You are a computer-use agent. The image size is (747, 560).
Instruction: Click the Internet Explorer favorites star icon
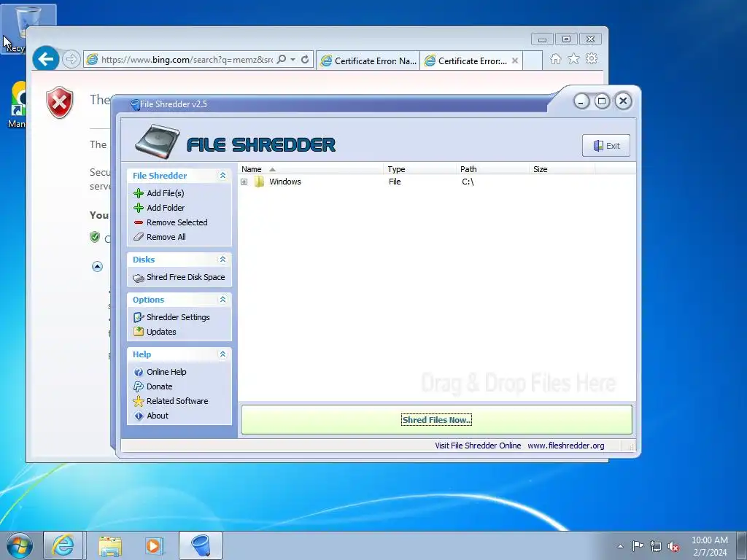click(x=573, y=58)
